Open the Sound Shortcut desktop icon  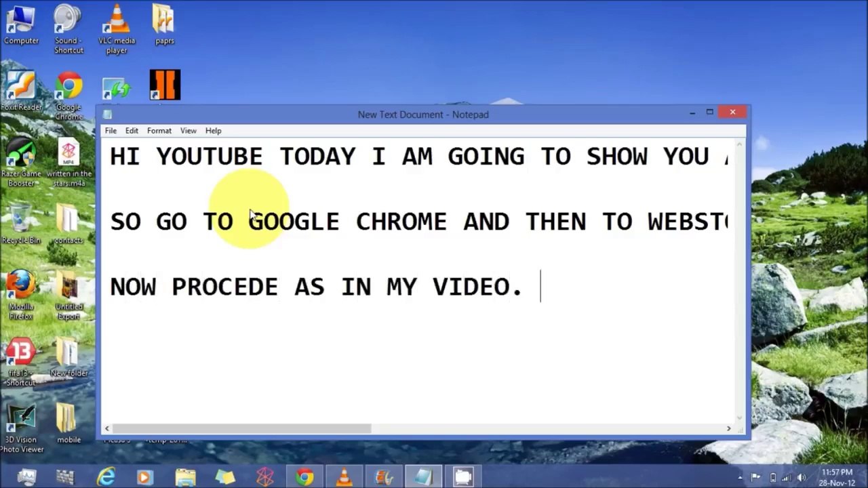[x=68, y=28]
